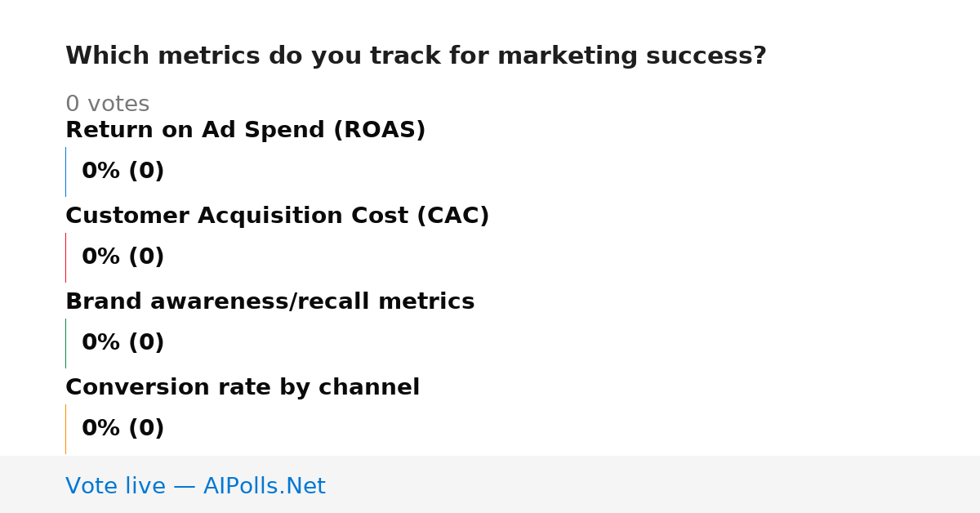This screenshot has height=513, width=980.
Task: Choose Conversion rate by channel option
Action: [x=243, y=387]
